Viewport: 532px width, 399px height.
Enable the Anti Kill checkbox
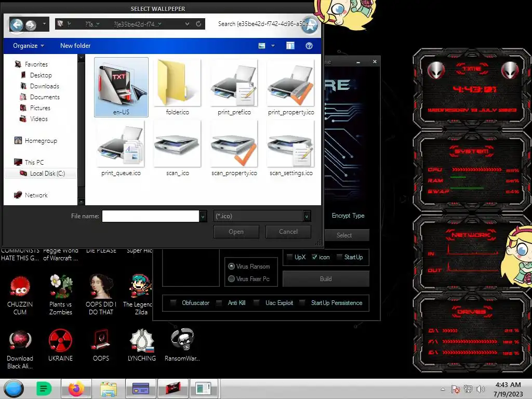pyautogui.click(x=219, y=303)
